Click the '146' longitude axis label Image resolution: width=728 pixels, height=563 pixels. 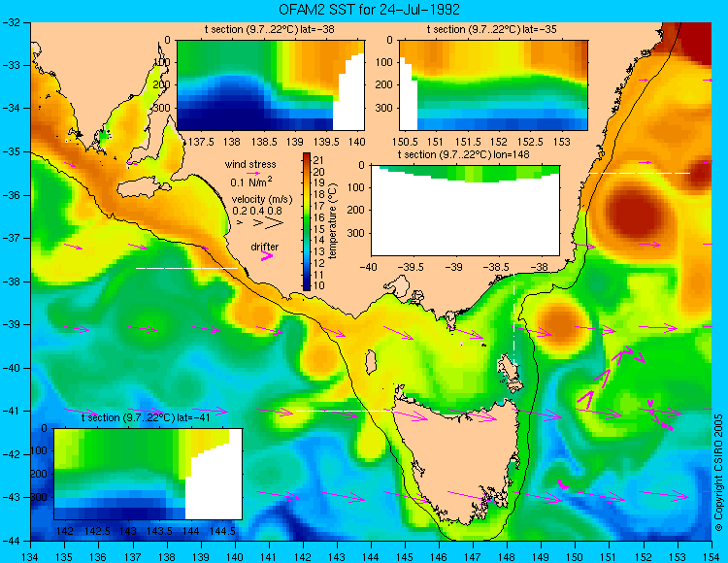[x=439, y=557]
